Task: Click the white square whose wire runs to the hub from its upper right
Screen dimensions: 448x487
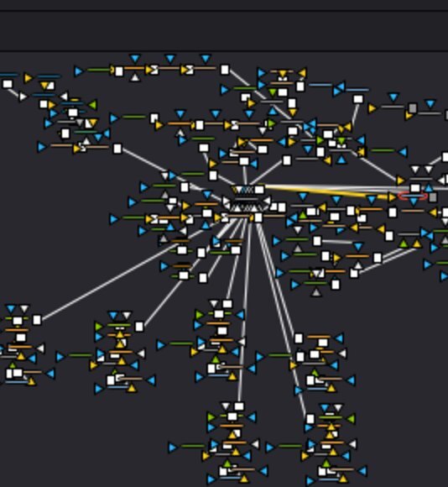Action: click(x=287, y=160)
